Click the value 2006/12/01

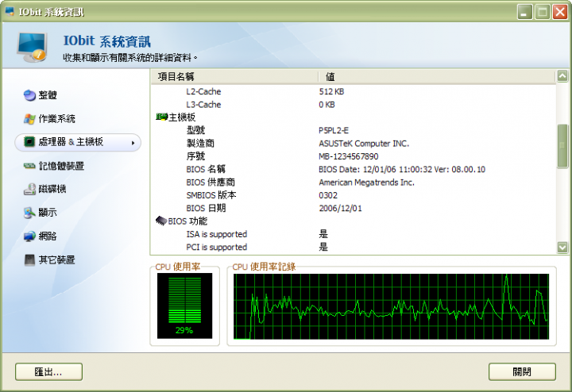(x=340, y=209)
